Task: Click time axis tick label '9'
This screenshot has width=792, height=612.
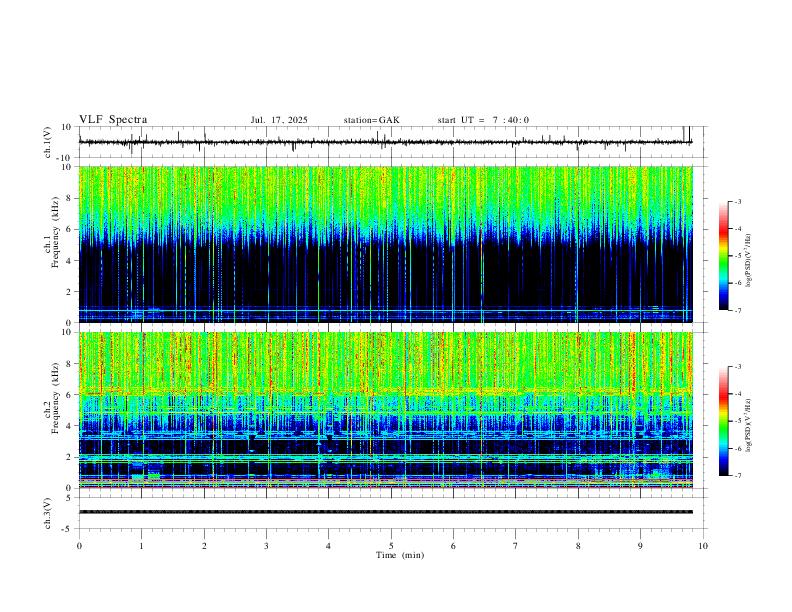Action: pos(640,546)
